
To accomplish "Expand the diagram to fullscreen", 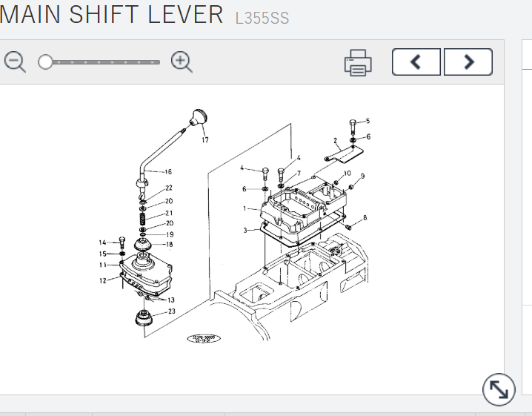I will coord(499,389).
